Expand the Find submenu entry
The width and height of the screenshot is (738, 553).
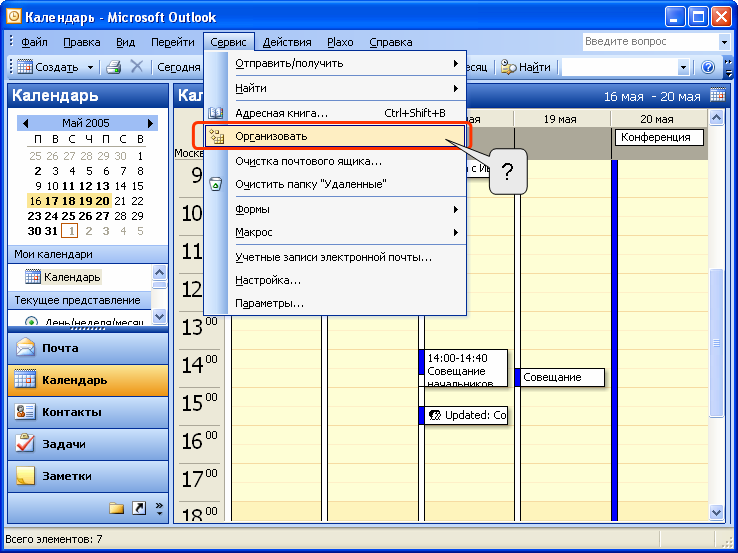click(x=336, y=88)
